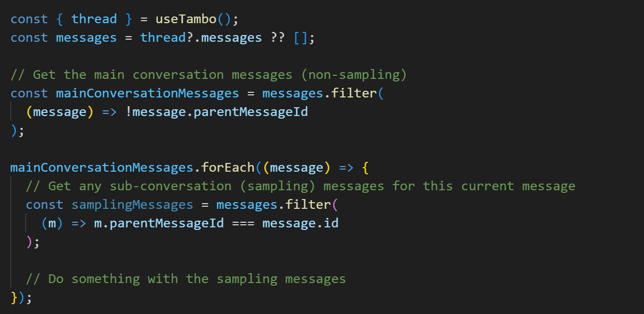Click the filter method on the samplingMessages line

pos(308,205)
